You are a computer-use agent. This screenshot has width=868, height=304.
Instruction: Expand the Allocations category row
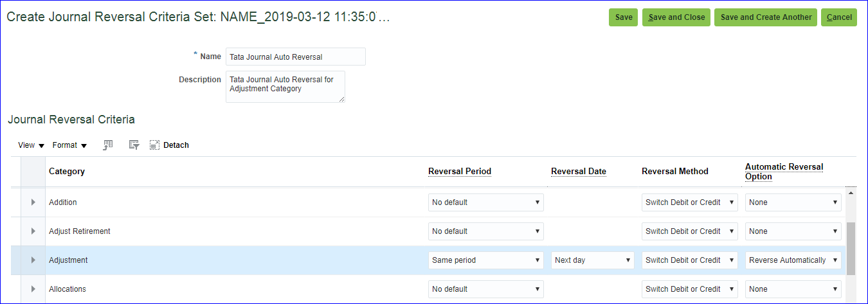[x=33, y=289]
